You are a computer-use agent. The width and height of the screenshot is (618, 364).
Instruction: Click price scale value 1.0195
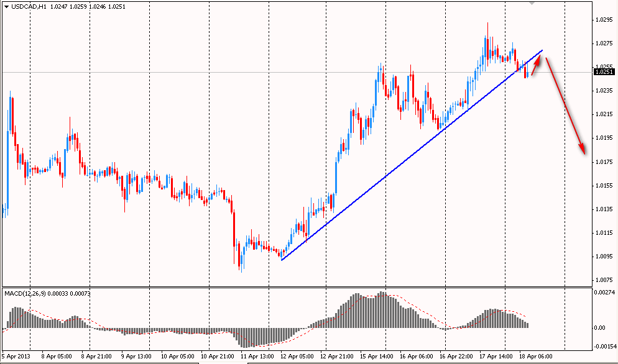point(604,138)
